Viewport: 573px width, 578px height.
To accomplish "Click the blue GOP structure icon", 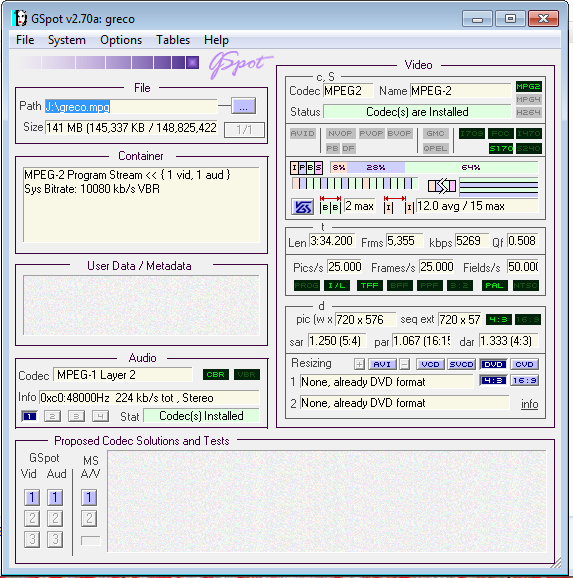I will click(302, 207).
